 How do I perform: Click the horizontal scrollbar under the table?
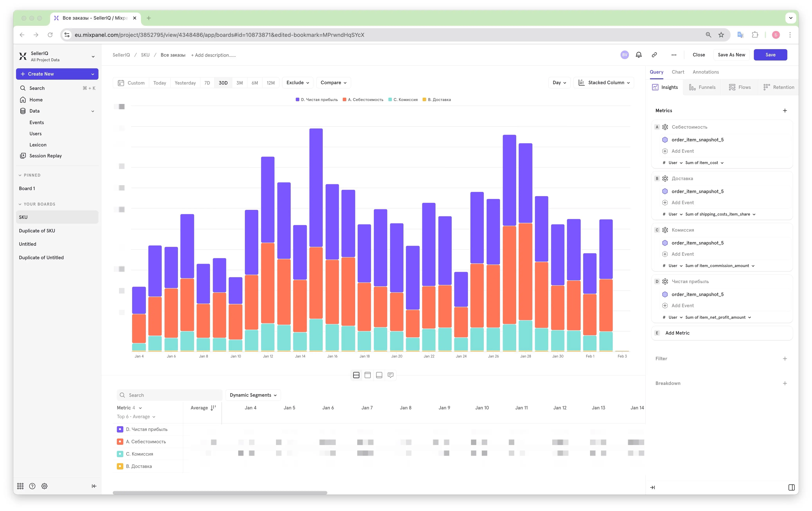(220, 493)
